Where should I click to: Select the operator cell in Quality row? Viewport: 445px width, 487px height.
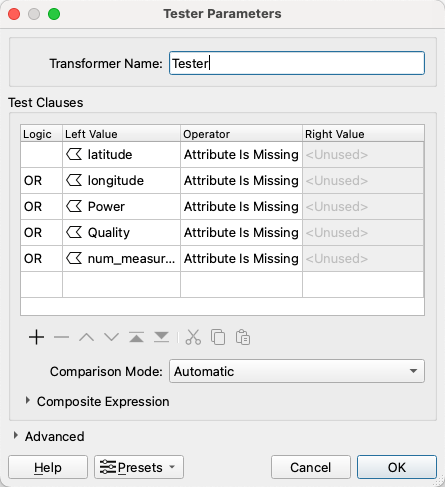241,232
